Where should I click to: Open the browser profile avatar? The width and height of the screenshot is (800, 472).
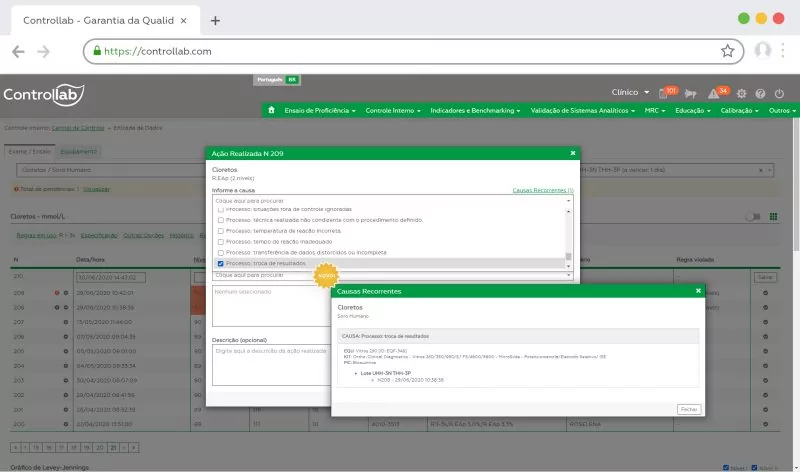[763, 51]
